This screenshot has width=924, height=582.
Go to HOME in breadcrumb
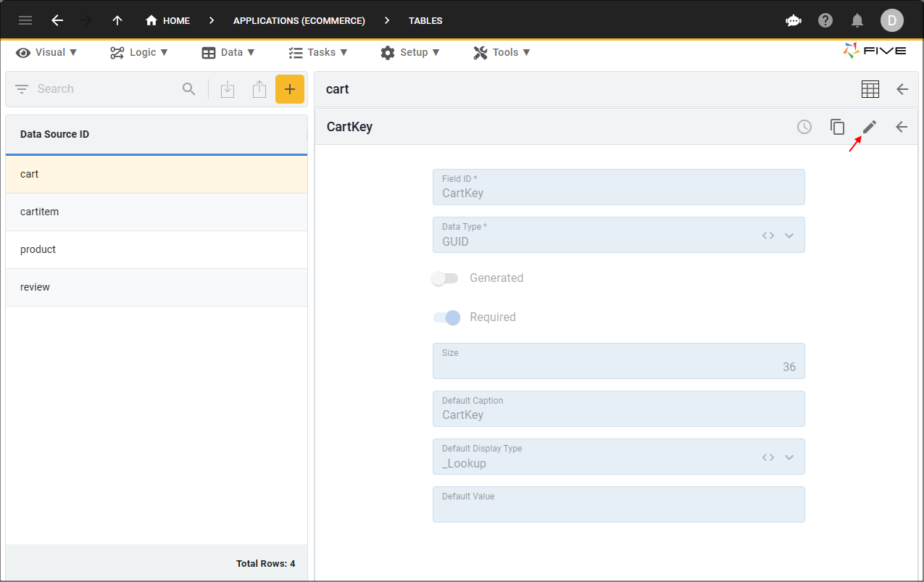tap(168, 20)
